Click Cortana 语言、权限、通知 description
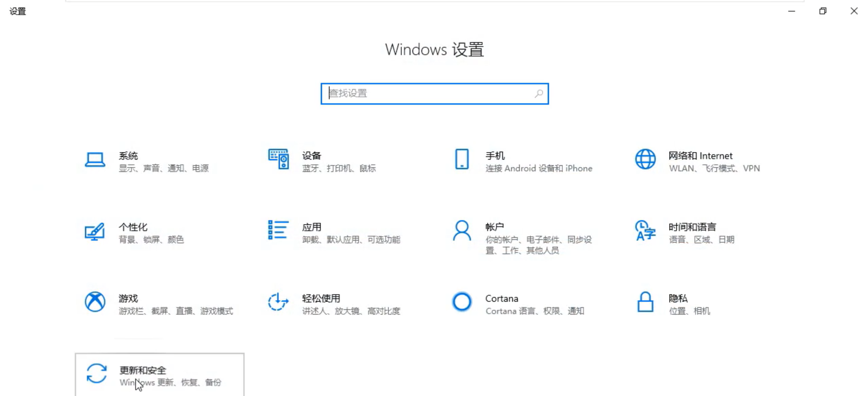This screenshot has width=868, height=396. coord(535,311)
